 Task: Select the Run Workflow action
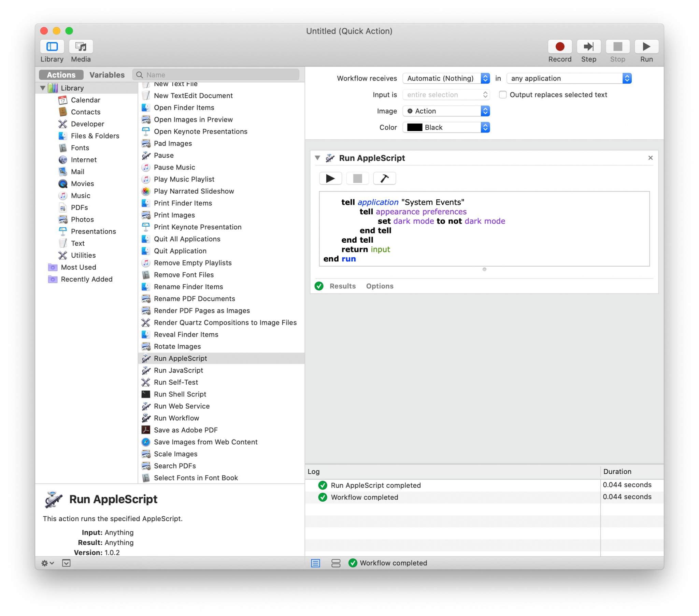click(221, 418)
